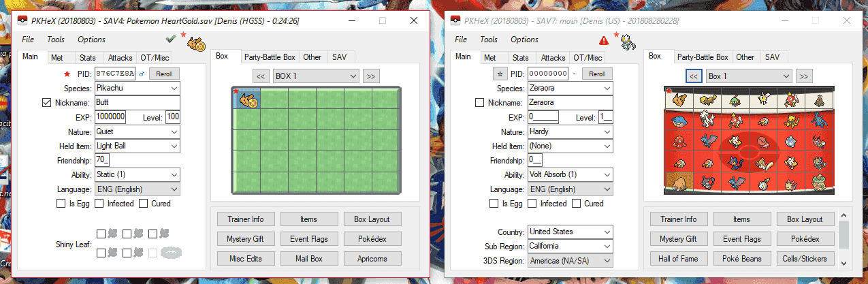868x284 pixels.
Task: Toggle the shiny star button beside PID
Action: 499,74
